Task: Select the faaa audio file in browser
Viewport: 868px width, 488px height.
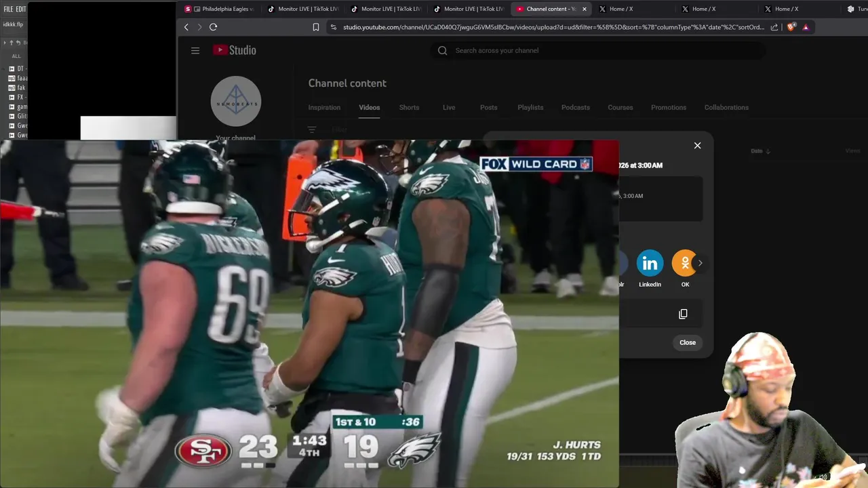Action: click(x=18, y=78)
